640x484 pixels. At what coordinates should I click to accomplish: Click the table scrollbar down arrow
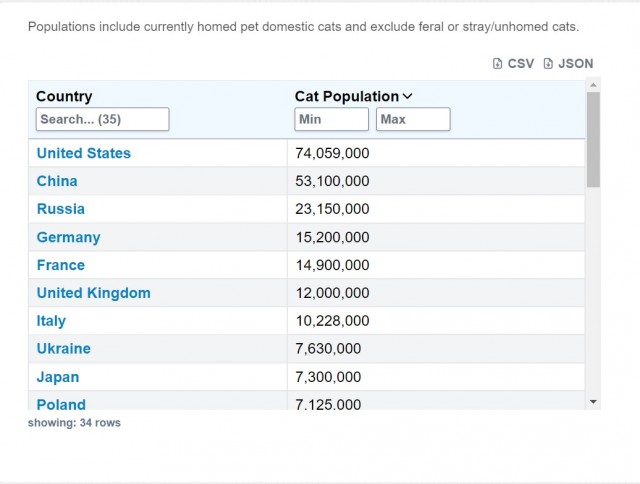[x=593, y=401]
